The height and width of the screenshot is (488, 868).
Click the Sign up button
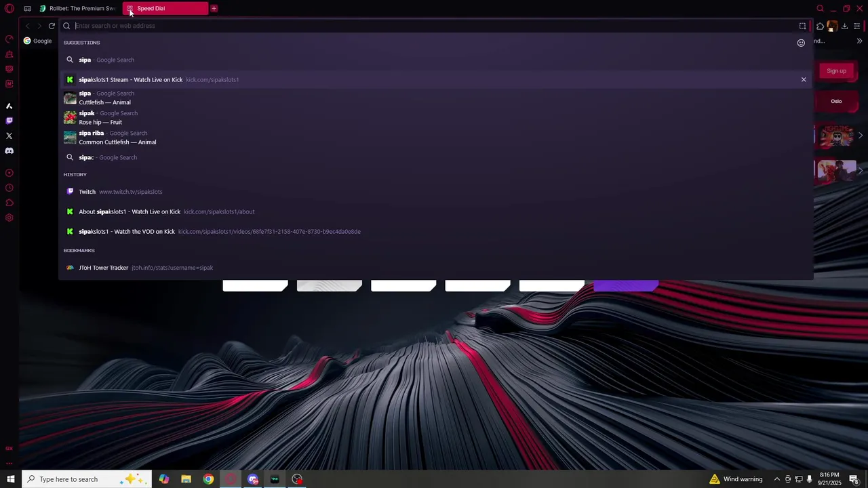coord(836,70)
